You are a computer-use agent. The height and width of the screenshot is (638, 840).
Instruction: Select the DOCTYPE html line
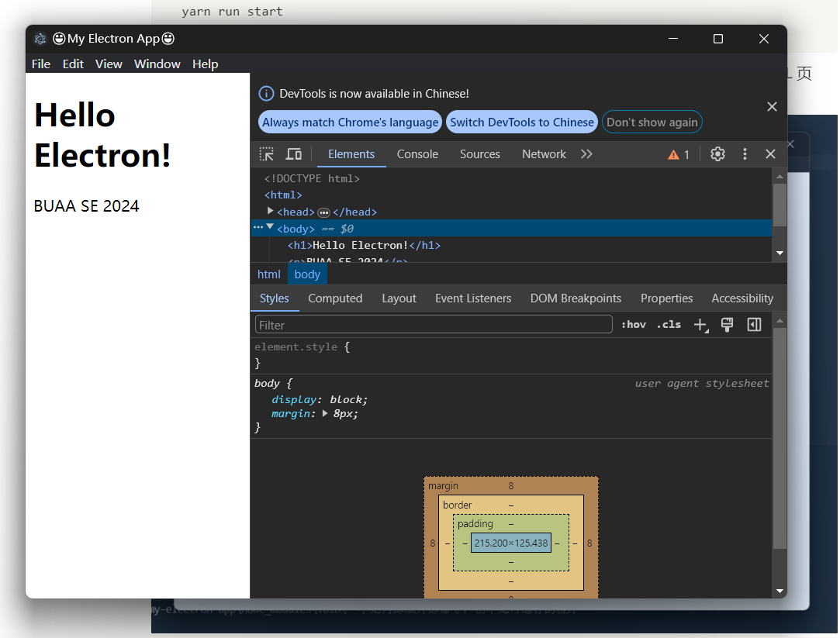(312, 179)
